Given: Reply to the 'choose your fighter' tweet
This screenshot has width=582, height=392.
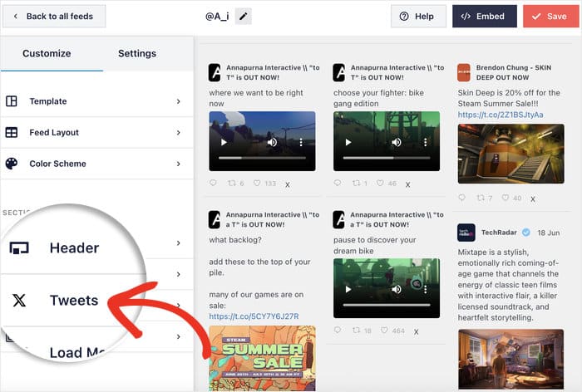Looking at the screenshot, I should point(338,183).
